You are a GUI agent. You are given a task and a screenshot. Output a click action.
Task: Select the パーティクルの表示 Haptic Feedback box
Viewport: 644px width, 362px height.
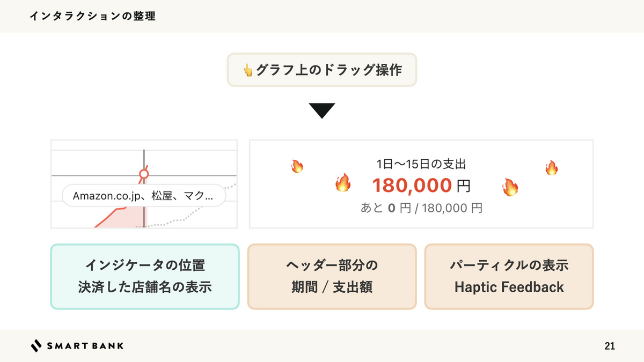pyautogui.click(x=509, y=277)
